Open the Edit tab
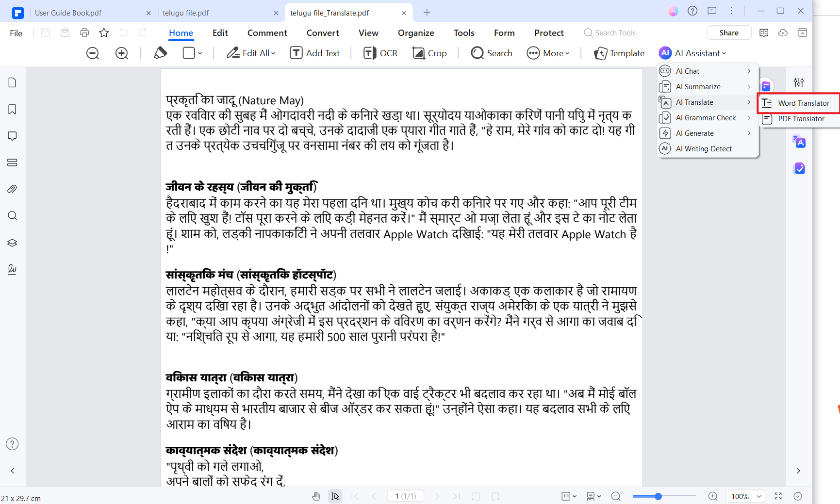The image size is (840, 504). pos(220,33)
